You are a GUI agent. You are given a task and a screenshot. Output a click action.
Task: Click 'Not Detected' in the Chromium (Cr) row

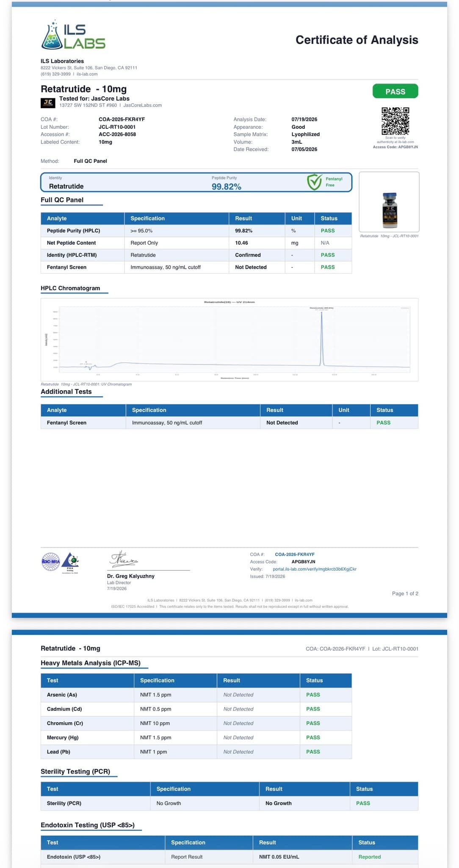coord(238,723)
